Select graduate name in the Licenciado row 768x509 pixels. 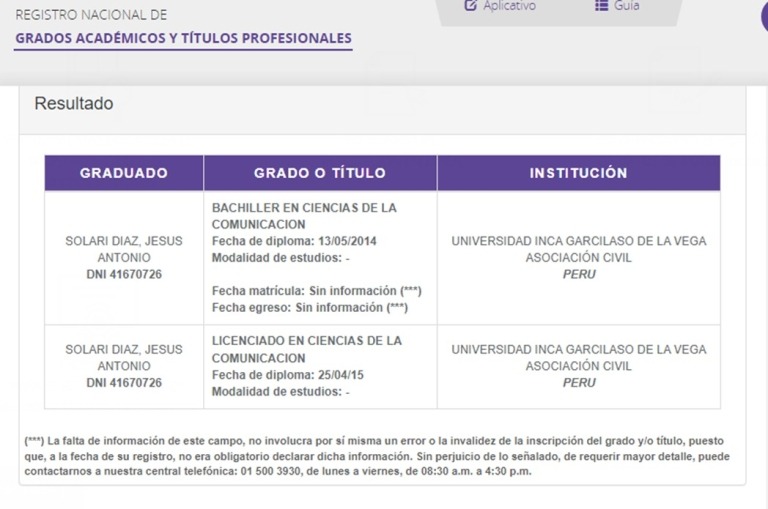point(124,358)
